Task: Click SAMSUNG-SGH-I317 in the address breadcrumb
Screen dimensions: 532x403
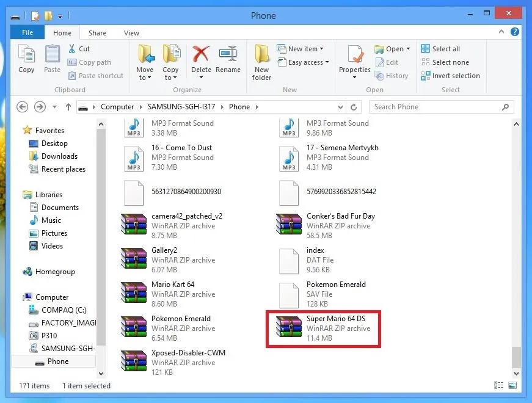Action: coord(181,107)
